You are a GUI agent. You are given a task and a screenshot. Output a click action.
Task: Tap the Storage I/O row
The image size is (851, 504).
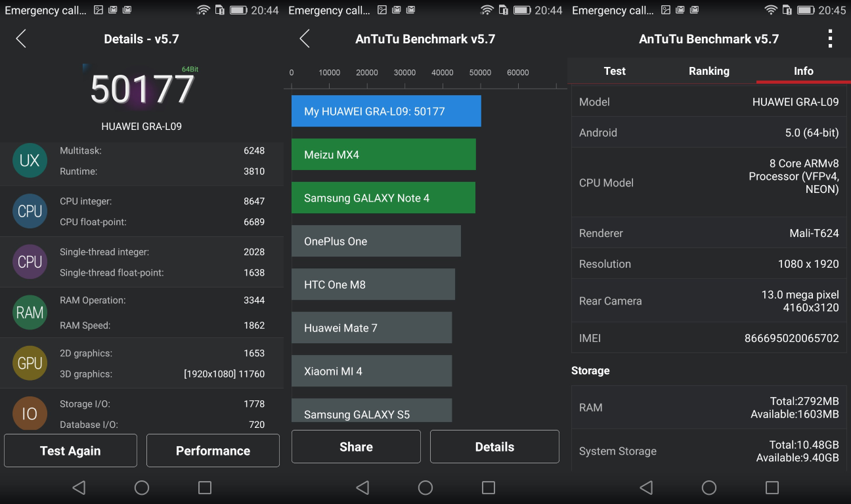[x=162, y=404]
